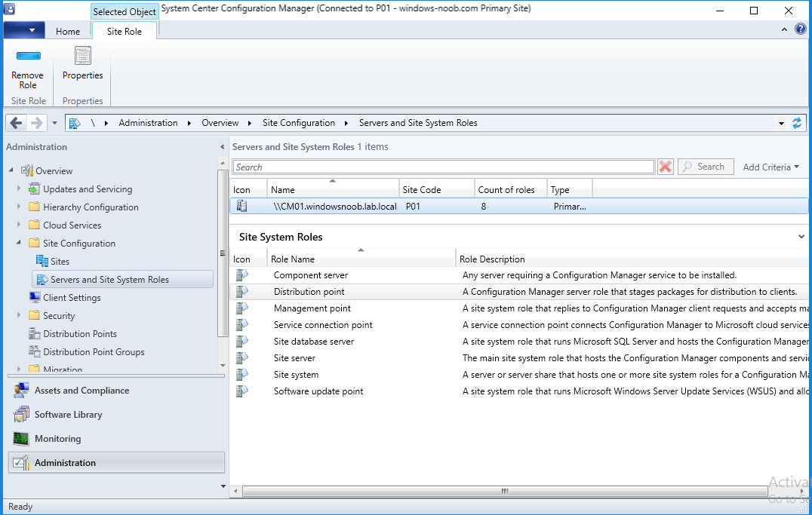812x515 pixels.
Task: Click the CM01 server row icon
Action: pyautogui.click(x=241, y=206)
